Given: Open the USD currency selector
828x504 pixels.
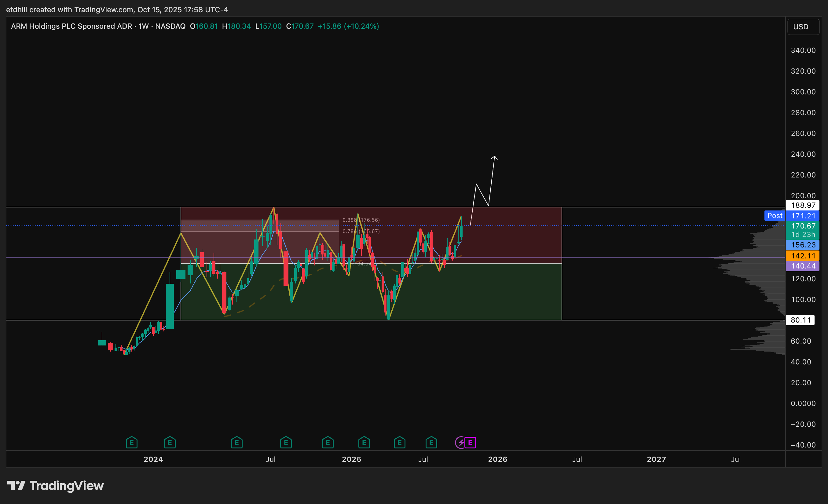Looking at the screenshot, I should (x=803, y=27).
